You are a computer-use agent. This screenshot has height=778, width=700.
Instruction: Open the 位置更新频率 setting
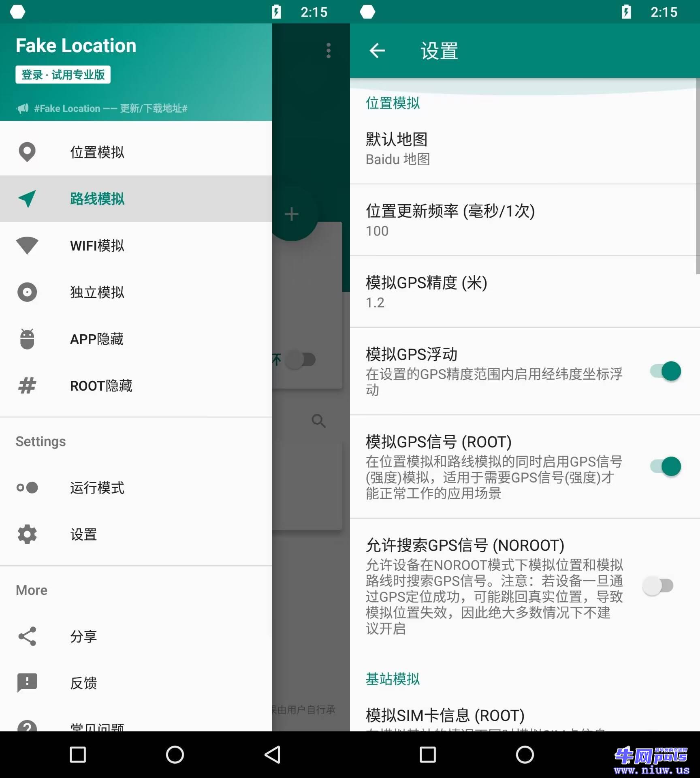525,220
